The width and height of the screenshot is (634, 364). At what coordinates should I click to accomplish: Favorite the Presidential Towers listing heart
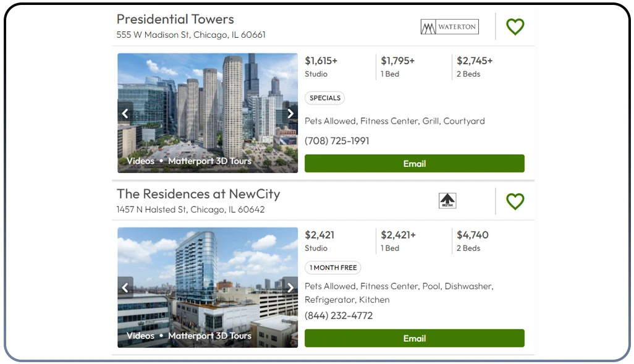[515, 27]
